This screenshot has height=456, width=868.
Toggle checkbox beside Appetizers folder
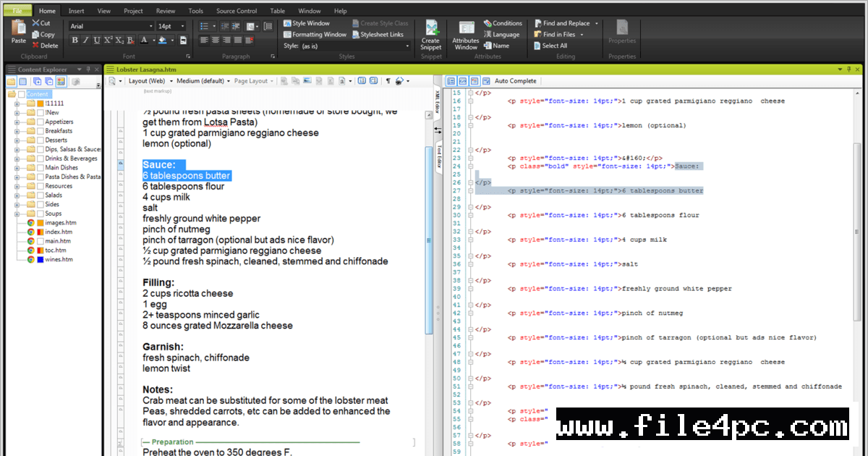(x=41, y=122)
